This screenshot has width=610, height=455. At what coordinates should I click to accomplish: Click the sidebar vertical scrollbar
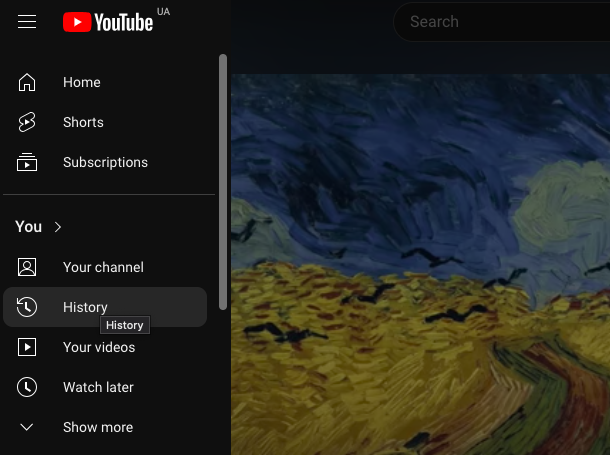[223, 182]
